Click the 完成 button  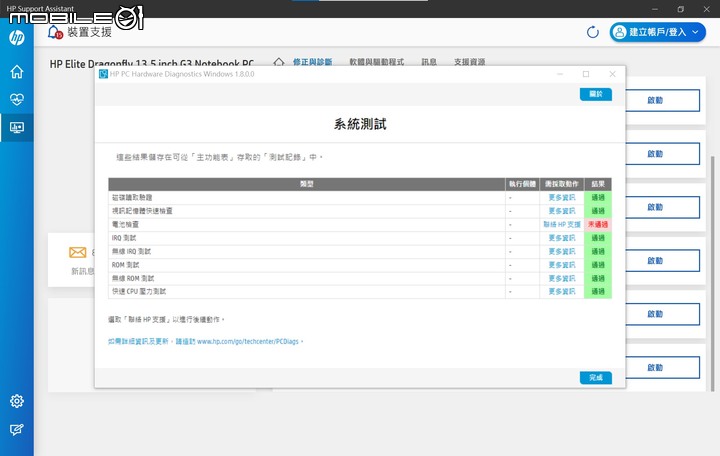(596, 377)
